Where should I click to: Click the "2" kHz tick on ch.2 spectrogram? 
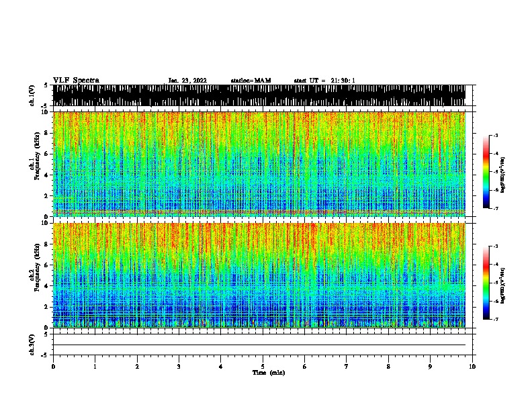(47, 307)
